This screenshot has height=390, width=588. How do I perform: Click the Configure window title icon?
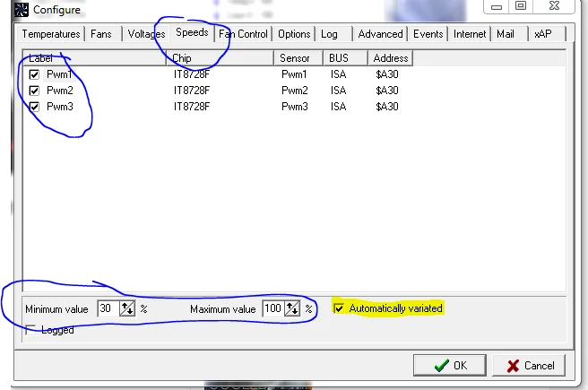click(22, 9)
